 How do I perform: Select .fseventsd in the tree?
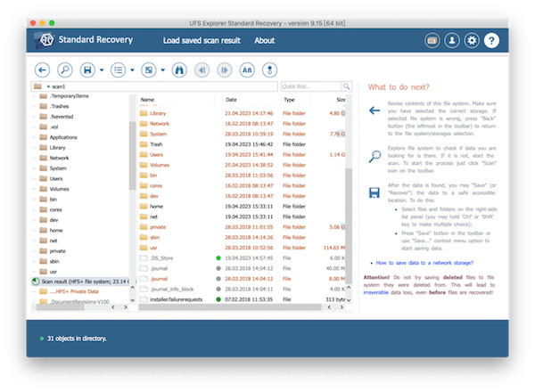click(62, 117)
